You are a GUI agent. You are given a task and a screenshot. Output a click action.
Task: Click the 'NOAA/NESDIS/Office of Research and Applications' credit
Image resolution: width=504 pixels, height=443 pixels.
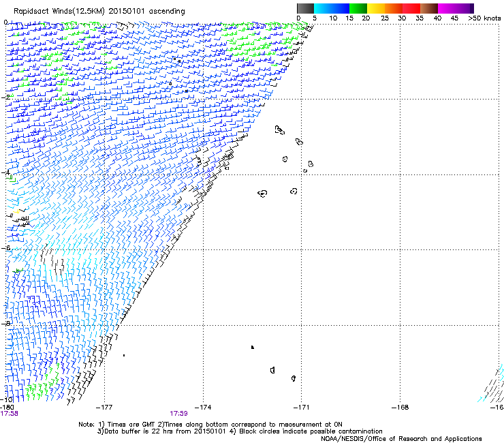point(401,439)
